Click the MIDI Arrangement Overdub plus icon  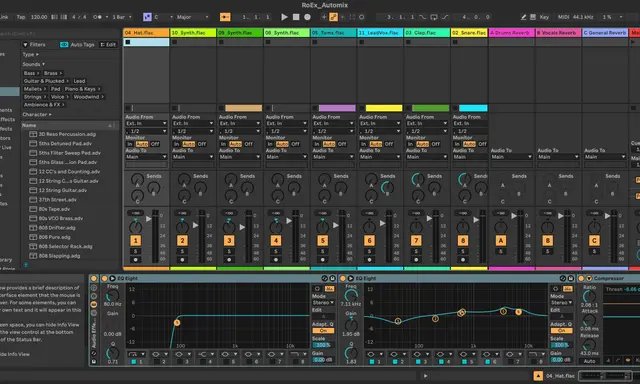click(x=324, y=17)
